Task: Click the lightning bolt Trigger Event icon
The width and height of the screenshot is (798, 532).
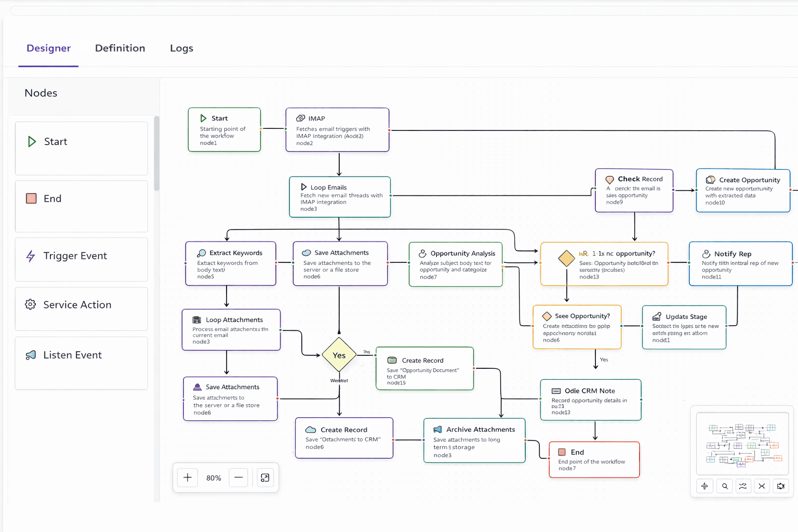Action: [x=31, y=256]
